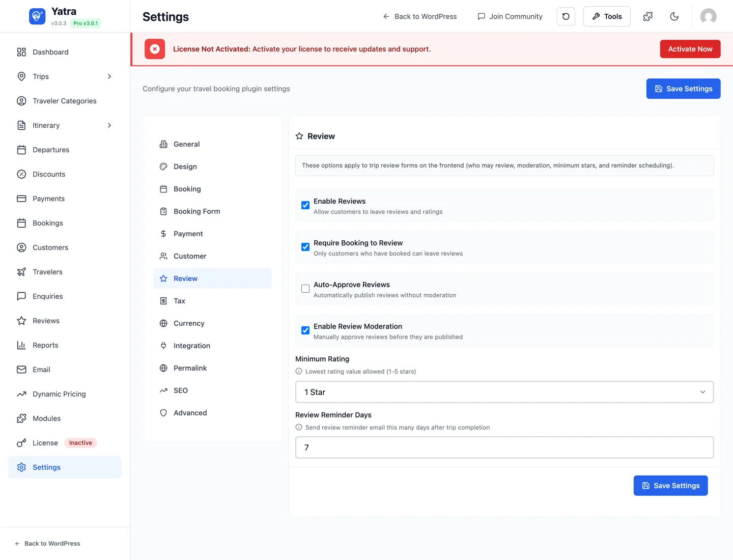This screenshot has height=560, width=733.
Task: Open the user avatar menu
Action: pyautogui.click(x=709, y=16)
